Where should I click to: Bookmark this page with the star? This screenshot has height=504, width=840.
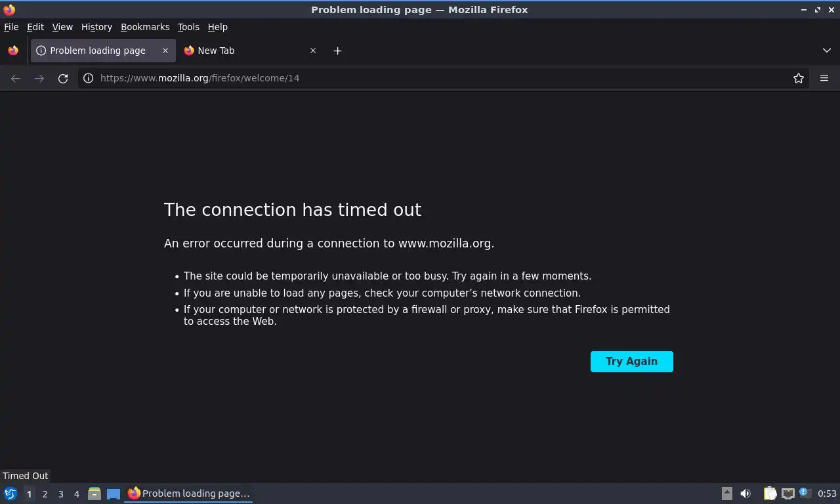pos(799,78)
